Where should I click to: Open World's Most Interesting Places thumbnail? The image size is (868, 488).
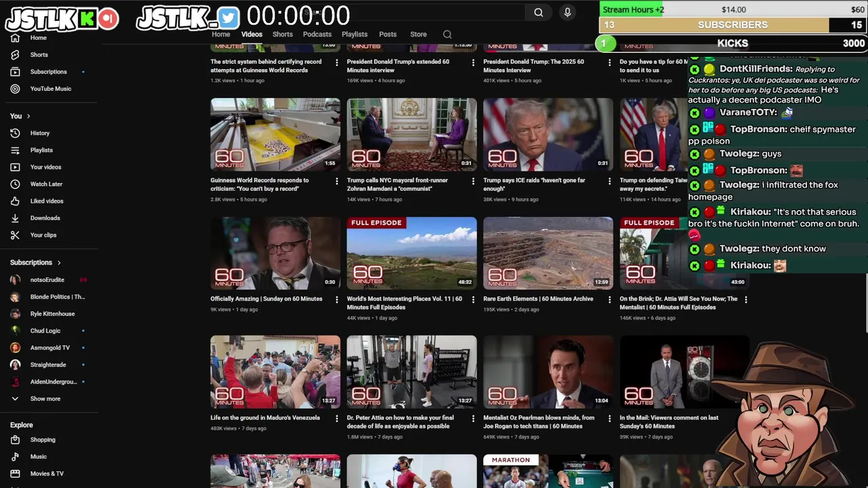(x=412, y=253)
